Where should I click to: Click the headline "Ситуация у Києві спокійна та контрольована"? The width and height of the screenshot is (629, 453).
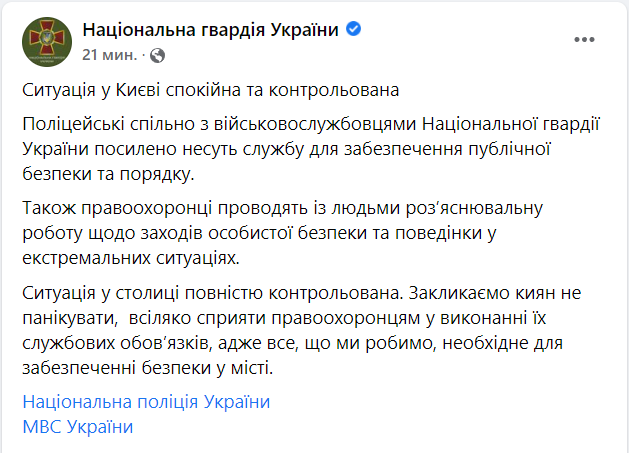(x=211, y=90)
